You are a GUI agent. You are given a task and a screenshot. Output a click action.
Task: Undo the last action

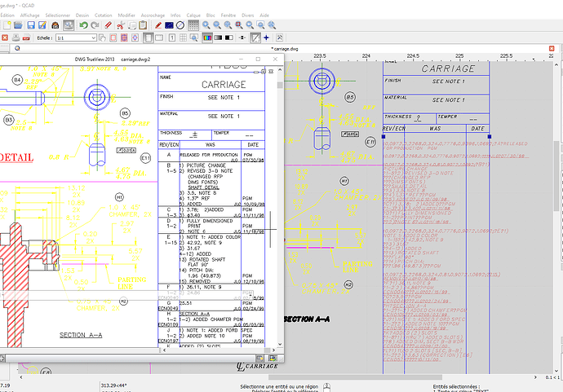[84, 25]
